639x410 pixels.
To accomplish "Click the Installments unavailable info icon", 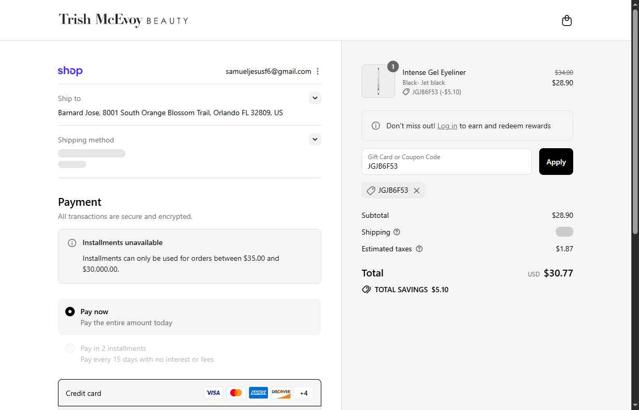I will (72, 243).
